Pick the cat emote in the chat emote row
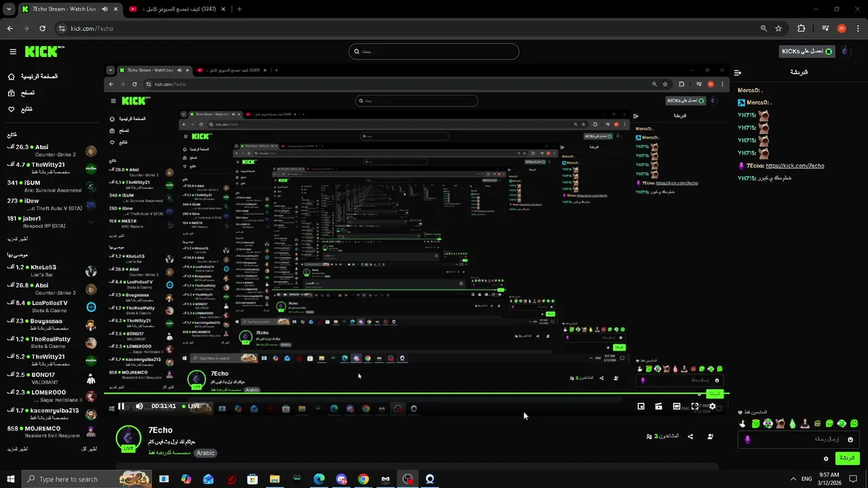 pos(780,424)
